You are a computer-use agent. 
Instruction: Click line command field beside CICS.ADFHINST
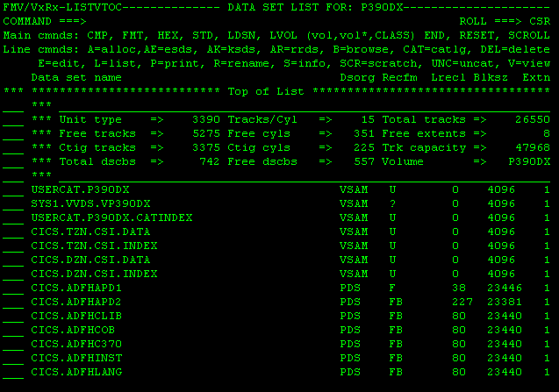coord(13,359)
